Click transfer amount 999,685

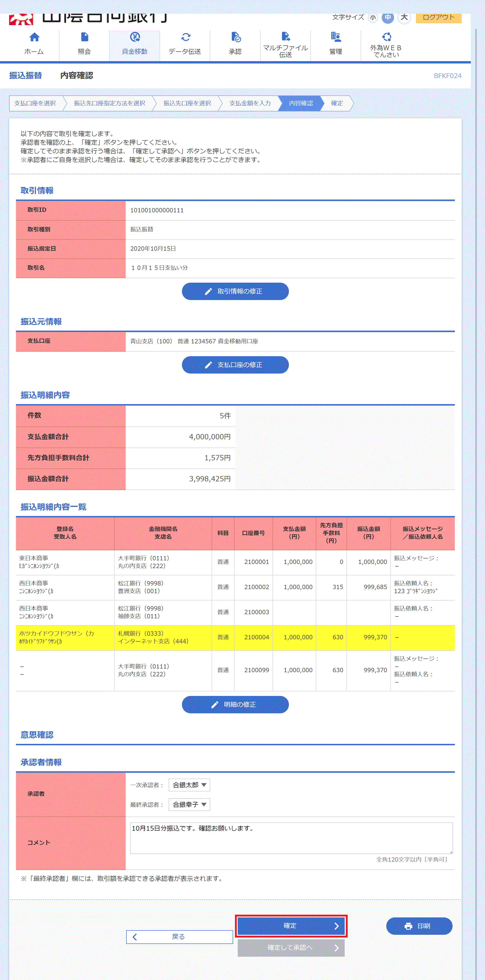click(375, 587)
